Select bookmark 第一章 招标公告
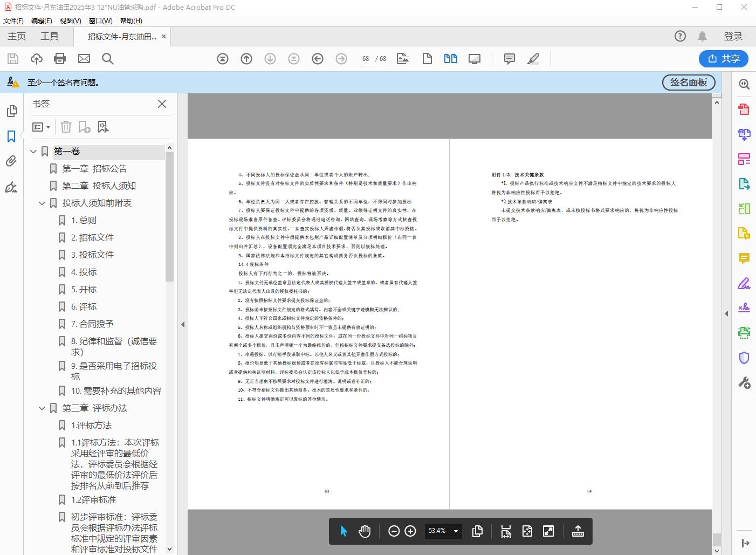Viewport: 756px width, 555px height. 95,169
